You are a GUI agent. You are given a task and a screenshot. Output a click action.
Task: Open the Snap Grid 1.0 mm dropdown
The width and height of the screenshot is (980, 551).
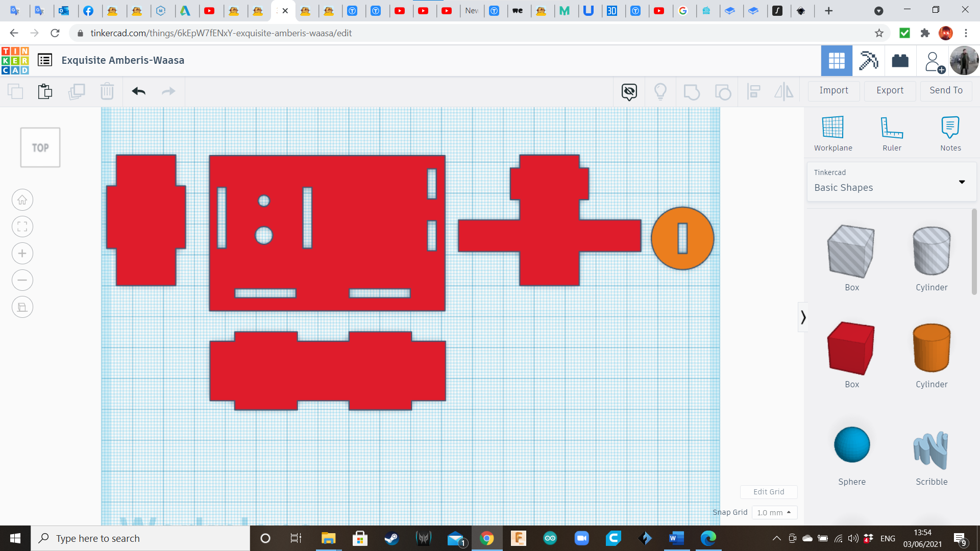pyautogui.click(x=774, y=512)
